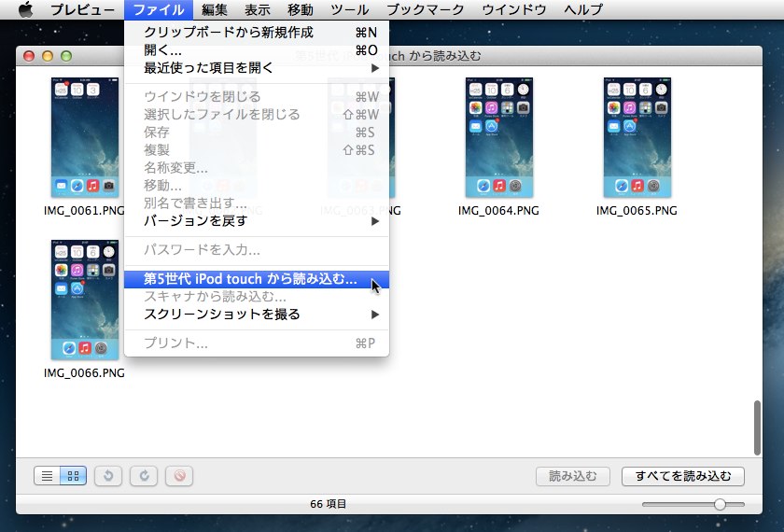This screenshot has height=532, width=784.
Task: Open the ウインドウ menu
Action: pos(514,9)
